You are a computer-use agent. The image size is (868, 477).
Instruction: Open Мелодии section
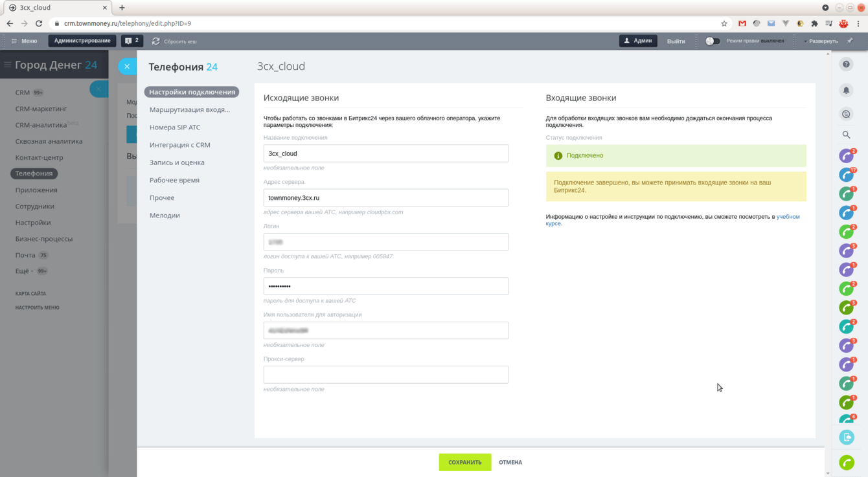click(165, 215)
